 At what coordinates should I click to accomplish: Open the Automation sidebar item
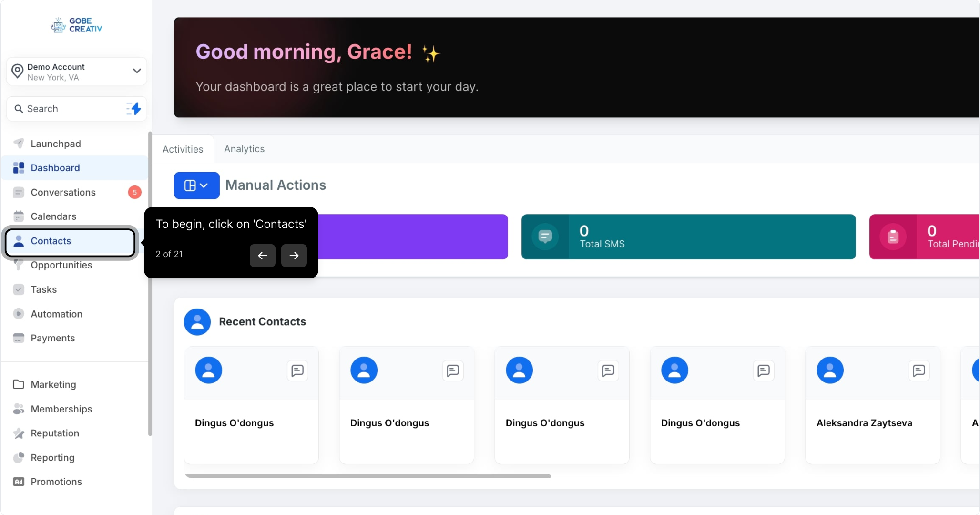click(x=56, y=314)
